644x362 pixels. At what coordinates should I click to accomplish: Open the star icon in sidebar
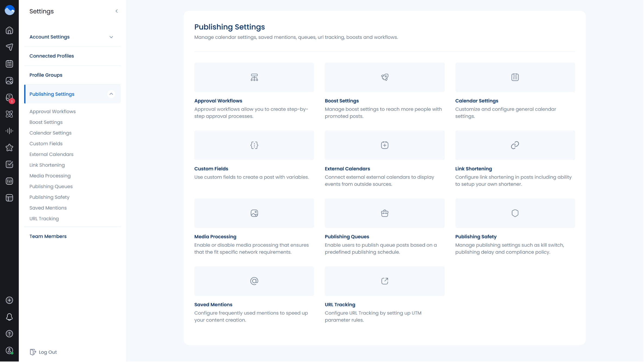click(9, 148)
